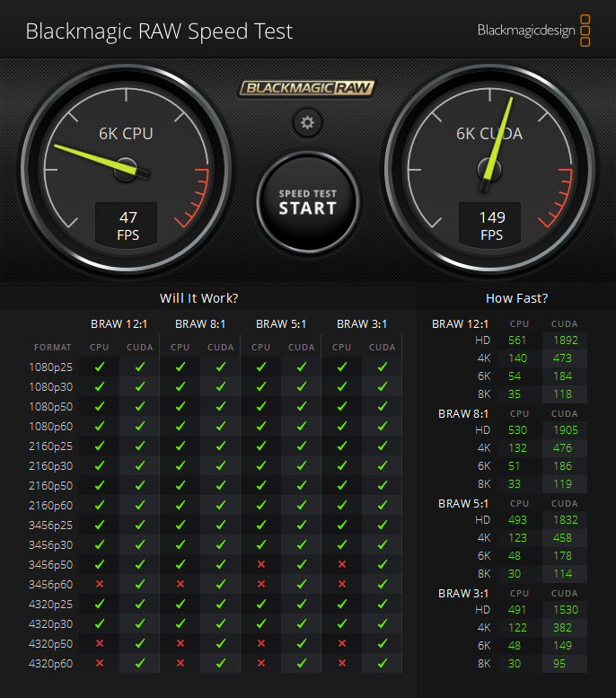Click the How Fast? heading
This screenshot has height=698, width=616.
pos(516,298)
